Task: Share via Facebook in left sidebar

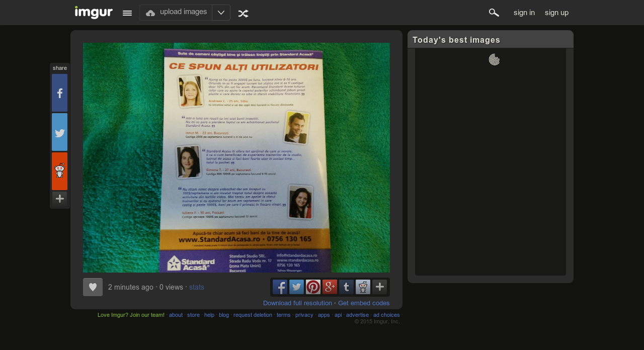Action: (x=59, y=93)
